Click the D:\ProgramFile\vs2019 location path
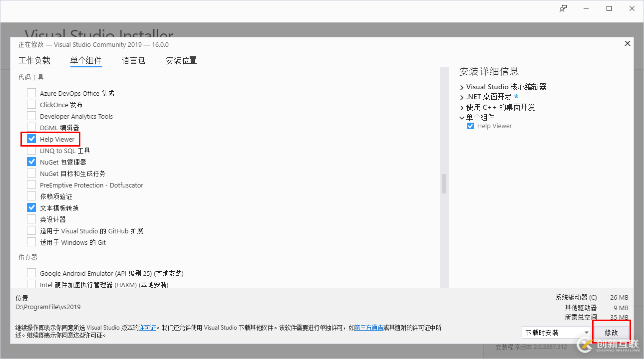This screenshot has height=359, width=644. point(48,307)
